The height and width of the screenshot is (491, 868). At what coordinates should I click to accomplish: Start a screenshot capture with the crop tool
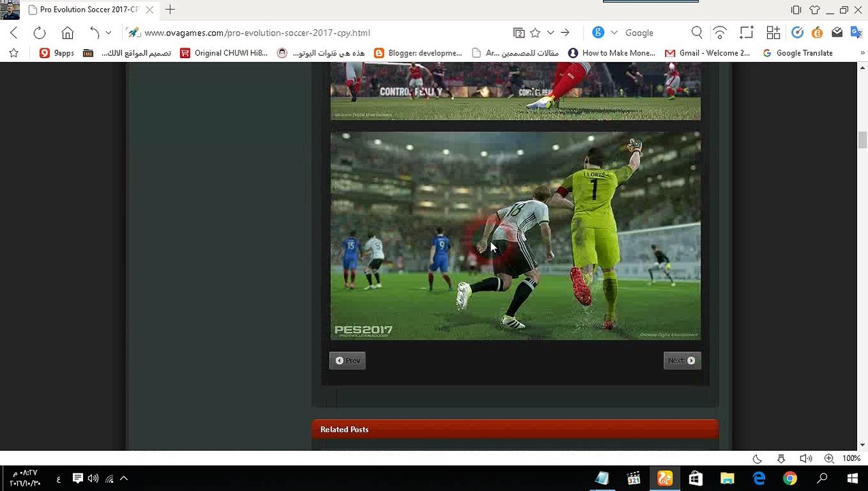tap(747, 33)
